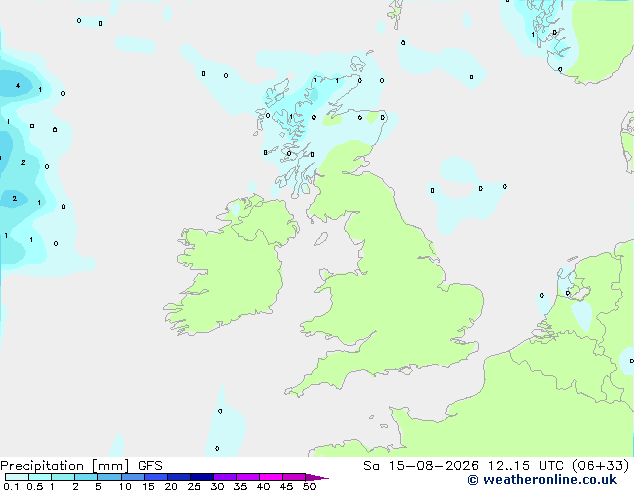
Task: Pick the 35–40 mm violet legend swatch
Action: coord(247,477)
